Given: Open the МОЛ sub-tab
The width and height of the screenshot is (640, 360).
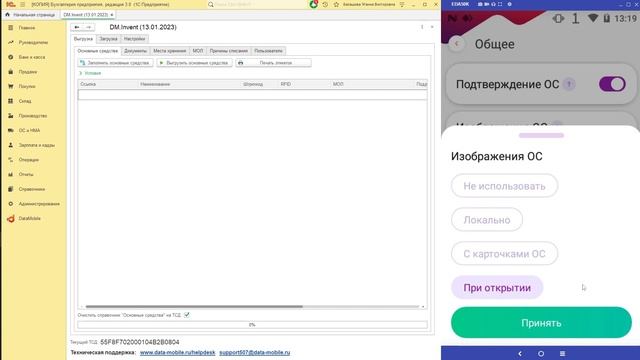Looking at the screenshot, I should pyautogui.click(x=198, y=51).
